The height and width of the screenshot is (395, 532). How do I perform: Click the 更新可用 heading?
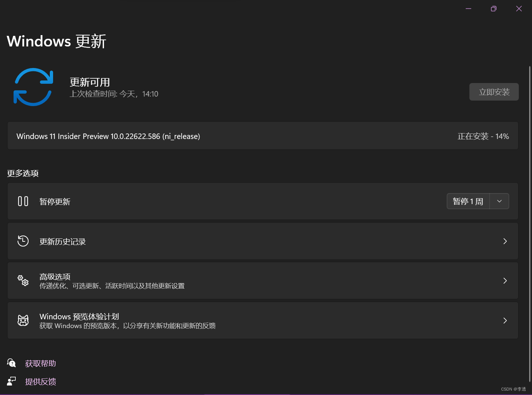point(90,82)
